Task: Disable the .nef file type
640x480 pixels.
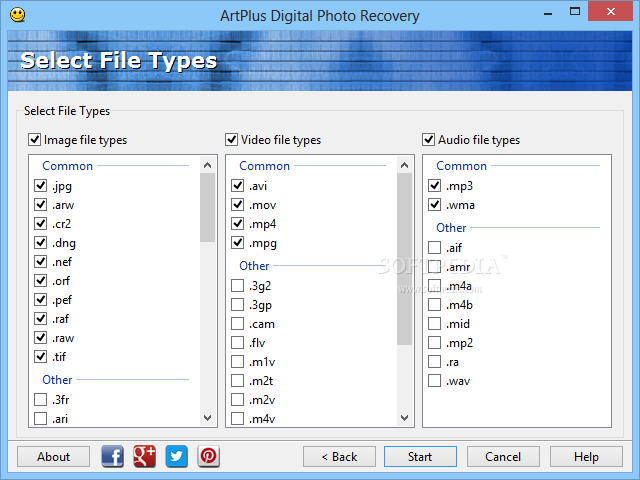Action: [x=40, y=262]
